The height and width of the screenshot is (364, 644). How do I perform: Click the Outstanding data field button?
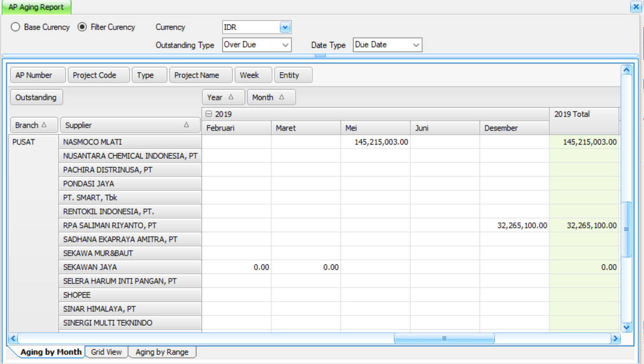36,97
